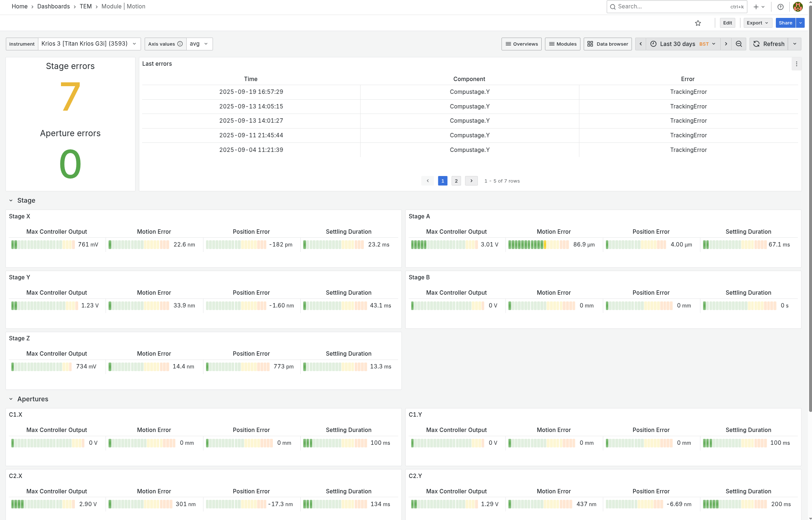This screenshot has height=520, width=812.
Task: Click C2.Y Settling Duration gauge bar
Action: (735, 504)
